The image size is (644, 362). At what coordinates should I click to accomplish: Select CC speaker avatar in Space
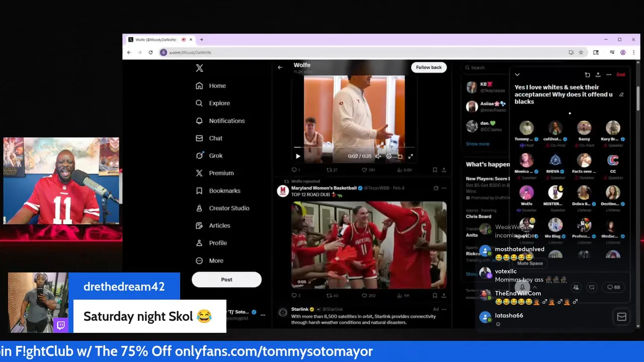[613, 160]
